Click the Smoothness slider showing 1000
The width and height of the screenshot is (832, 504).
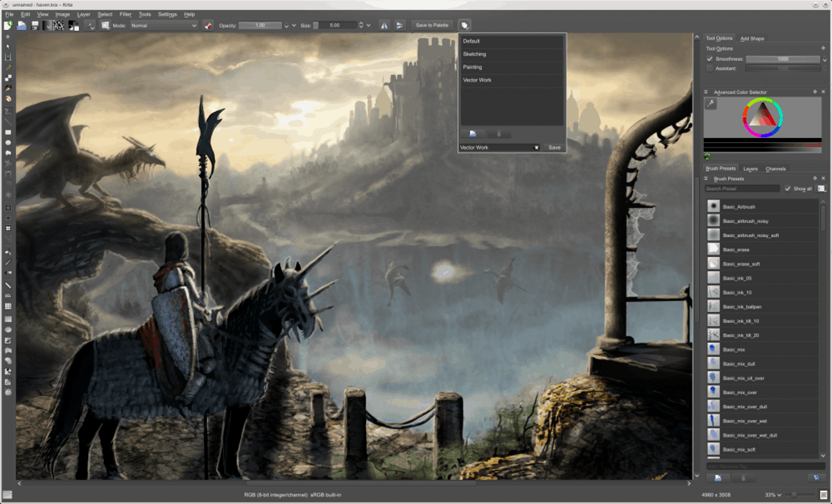pos(783,59)
